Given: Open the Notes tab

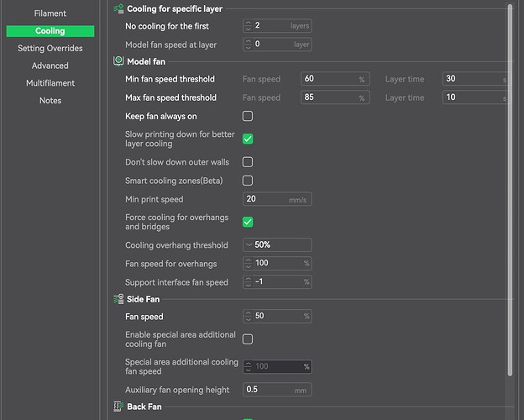Looking at the screenshot, I should (x=50, y=101).
